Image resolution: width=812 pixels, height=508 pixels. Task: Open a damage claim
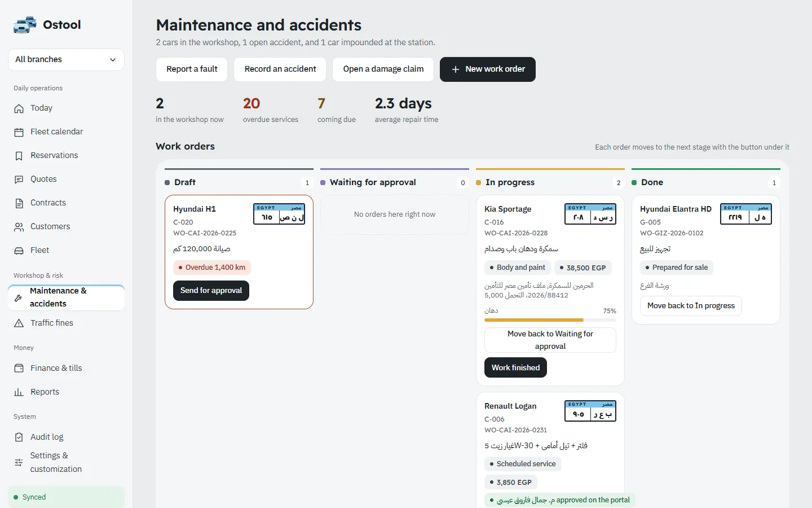click(383, 69)
